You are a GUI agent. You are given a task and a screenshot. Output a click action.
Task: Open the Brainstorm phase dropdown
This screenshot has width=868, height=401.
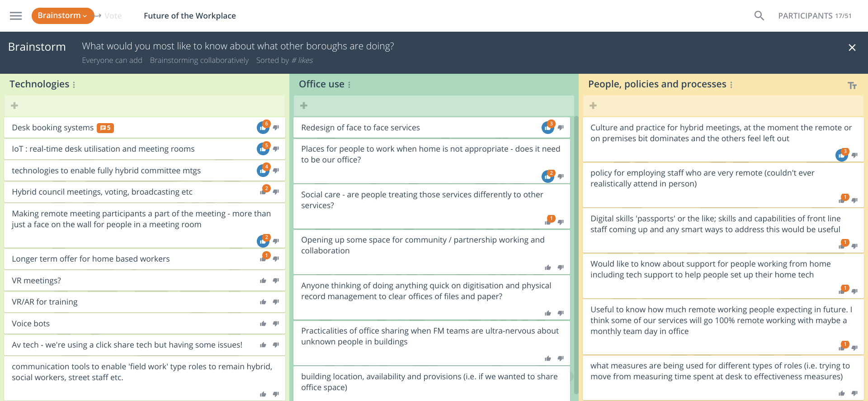click(x=62, y=16)
